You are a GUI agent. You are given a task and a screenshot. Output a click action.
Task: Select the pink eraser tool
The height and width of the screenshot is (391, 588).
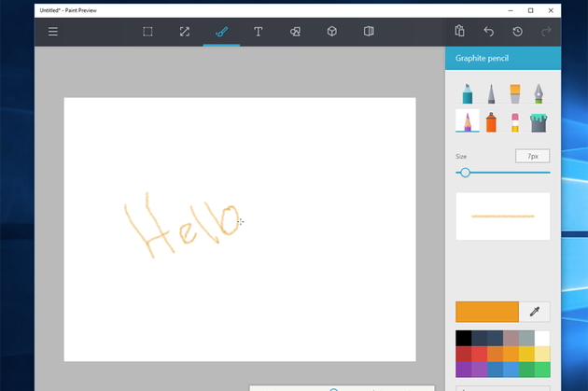[x=515, y=122]
